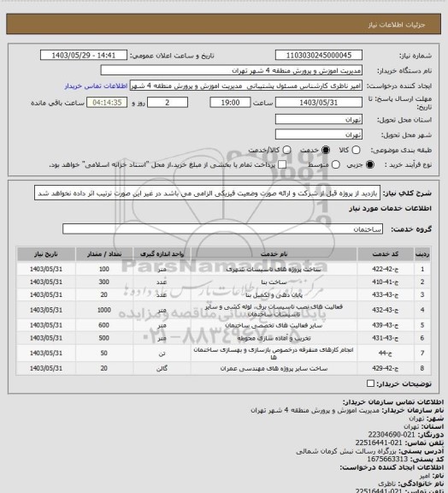Click the remaining time field 04:14:35
Image resolution: width=448 pixels, height=493 pixels.
(107, 103)
